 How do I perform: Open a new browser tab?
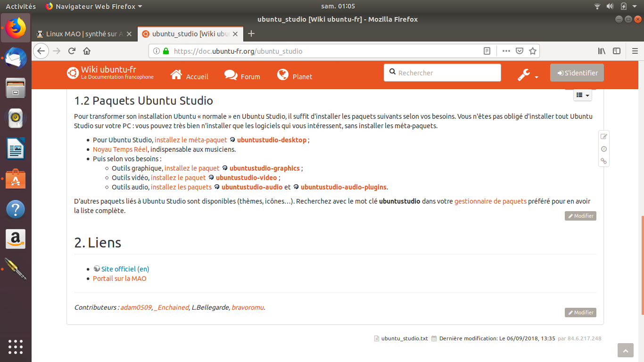[251, 33]
